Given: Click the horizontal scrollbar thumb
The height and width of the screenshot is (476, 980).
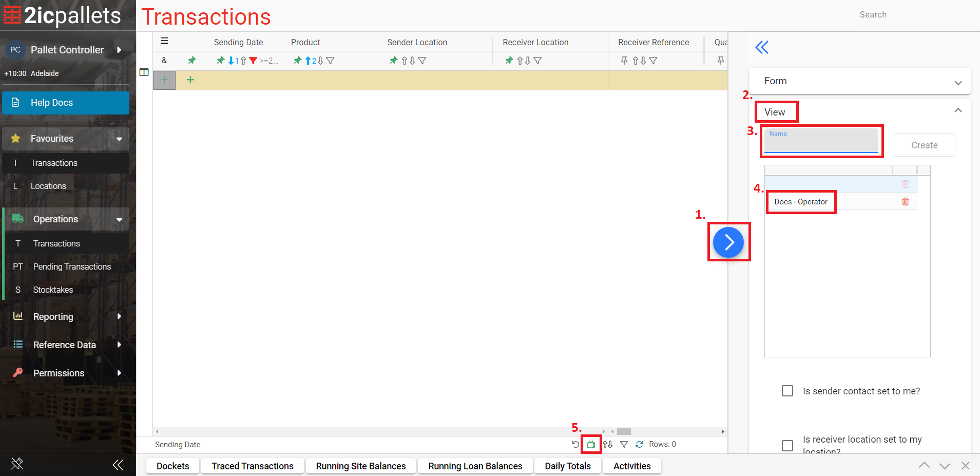Looking at the screenshot, I should 624,432.
